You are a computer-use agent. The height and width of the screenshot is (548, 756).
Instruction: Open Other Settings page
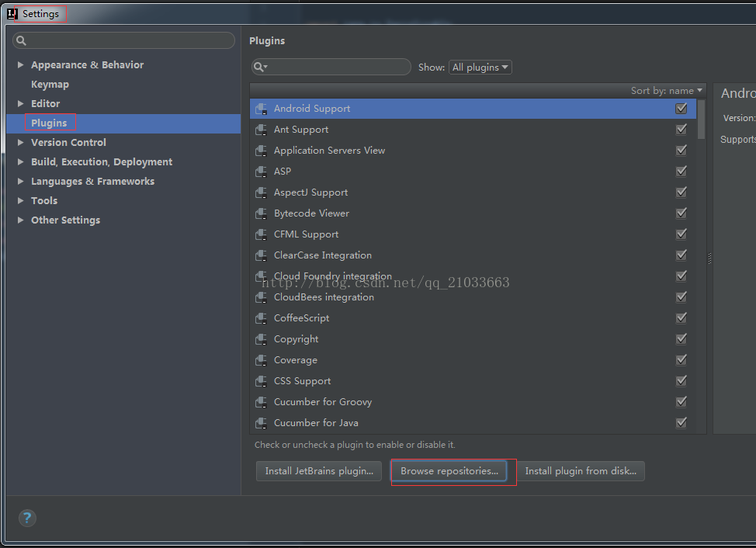click(65, 220)
